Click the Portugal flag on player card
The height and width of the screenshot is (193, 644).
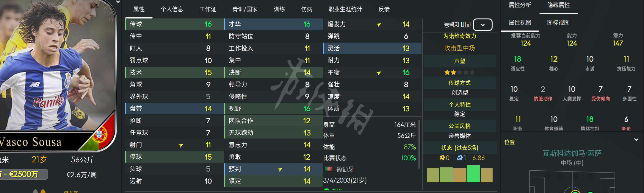[101, 136]
